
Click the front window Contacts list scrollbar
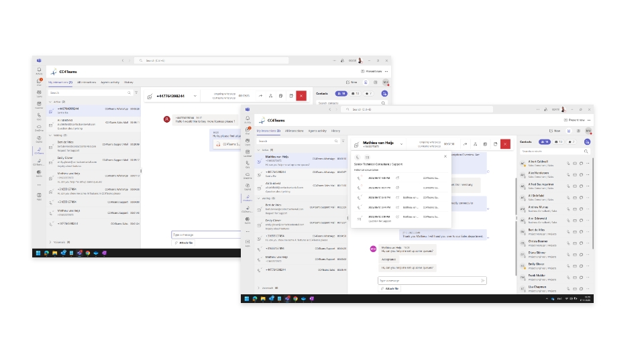pyautogui.click(x=592, y=201)
